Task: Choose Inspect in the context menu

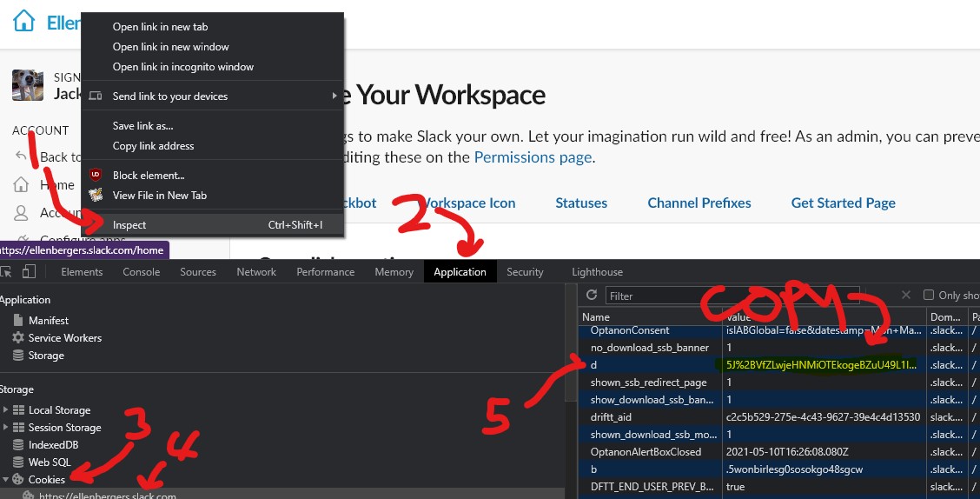Action: (x=213, y=225)
